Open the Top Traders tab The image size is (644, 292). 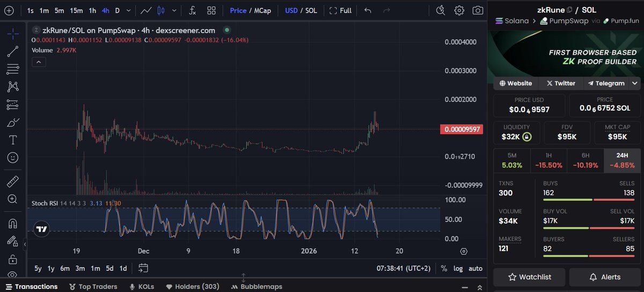click(x=93, y=287)
